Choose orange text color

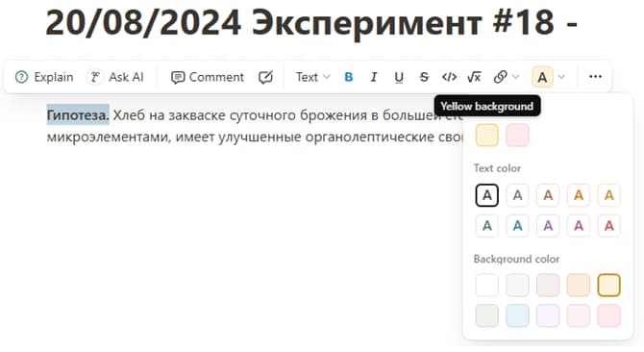(x=579, y=195)
